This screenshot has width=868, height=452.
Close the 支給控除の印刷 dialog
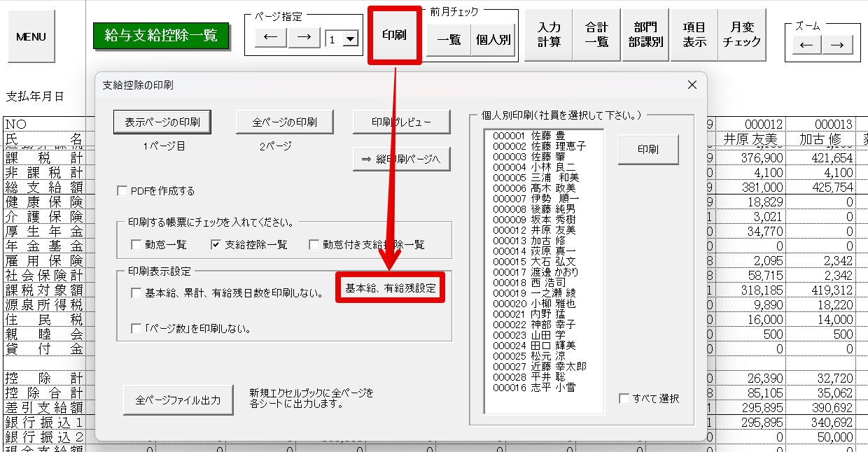[692, 85]
